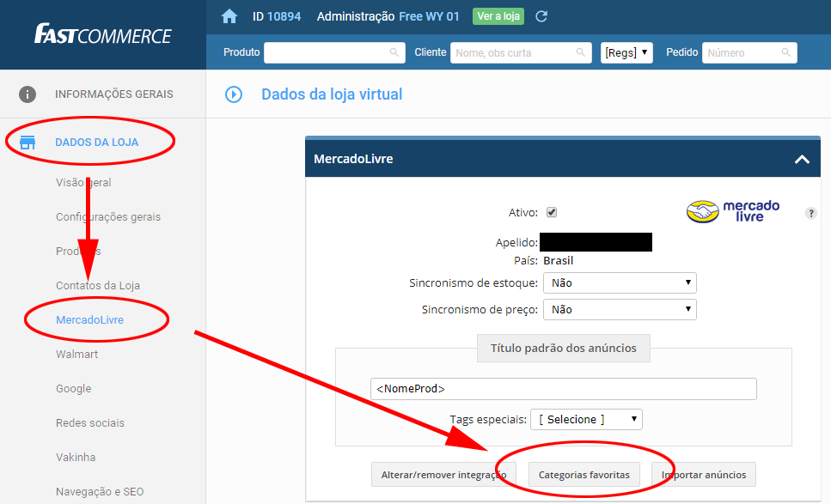This screenshot has height=504, width=831.
Task: Open Dados da Loja menu section
Action: [x=97, y=143]
